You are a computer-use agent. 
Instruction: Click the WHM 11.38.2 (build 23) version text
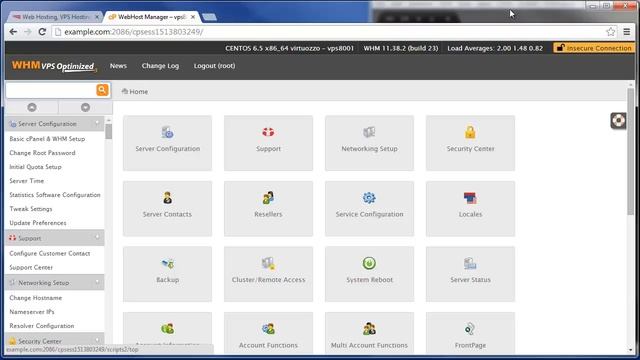[x=401, y=48]
